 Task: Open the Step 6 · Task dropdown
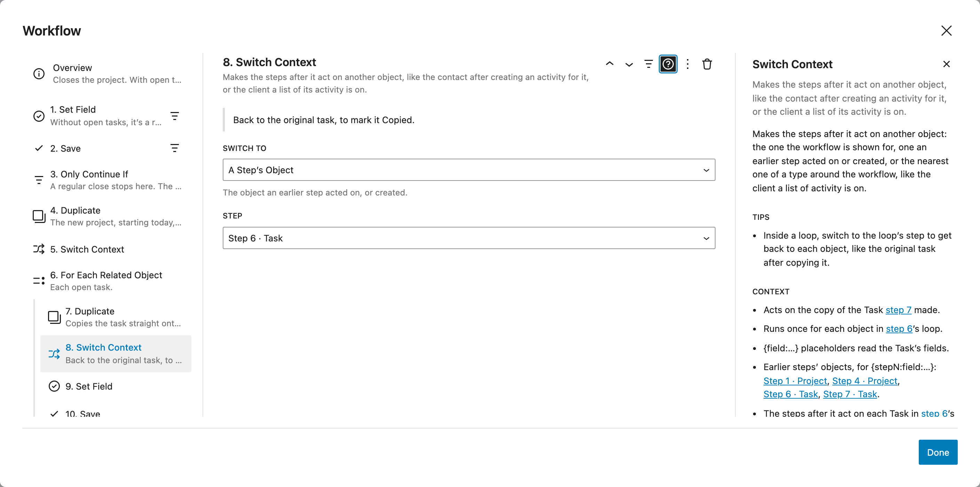469,238
